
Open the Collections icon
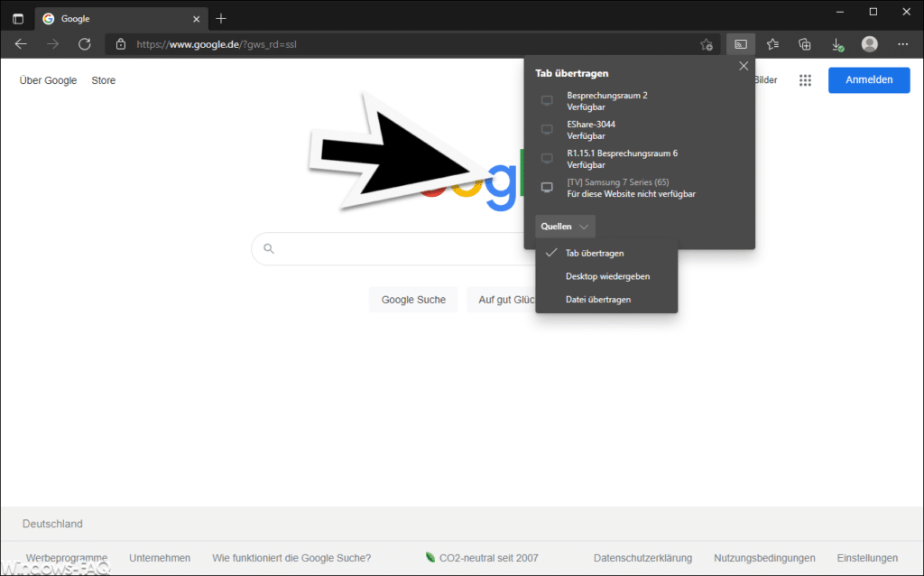pos(804,44)
